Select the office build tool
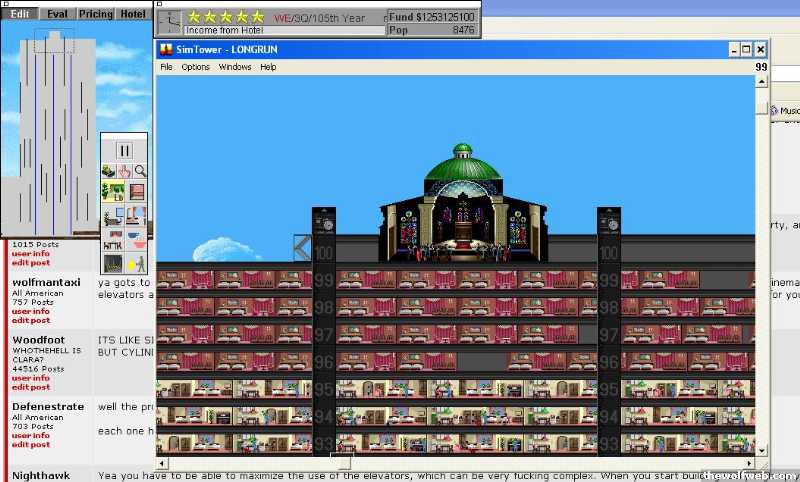The height and width of the screenshot is (482, 800). click(113, 216)
